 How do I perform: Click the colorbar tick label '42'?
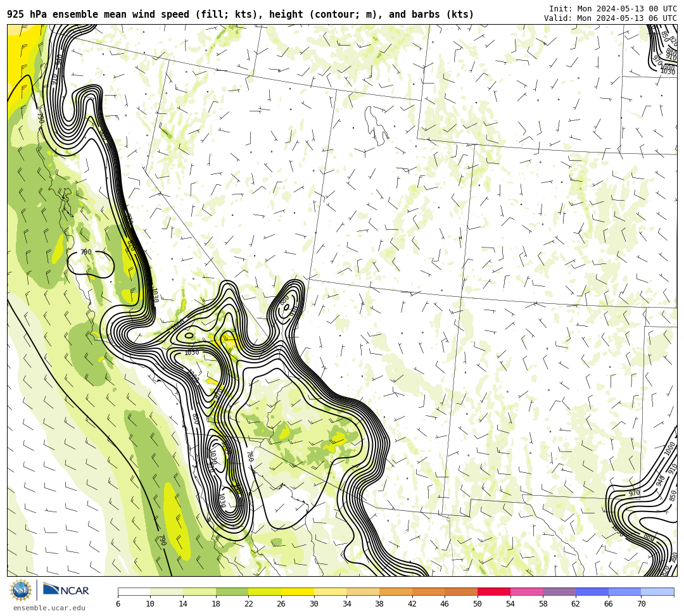tap(412, 604)
